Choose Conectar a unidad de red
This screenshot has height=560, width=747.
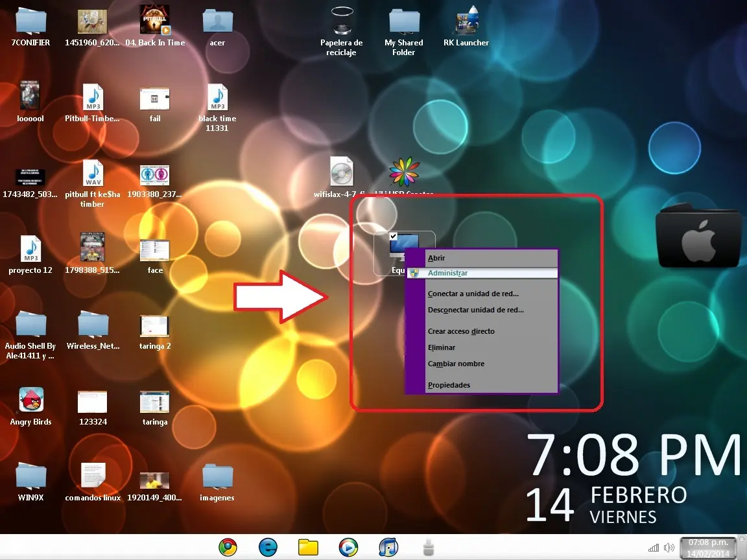[x=482, y=294]
